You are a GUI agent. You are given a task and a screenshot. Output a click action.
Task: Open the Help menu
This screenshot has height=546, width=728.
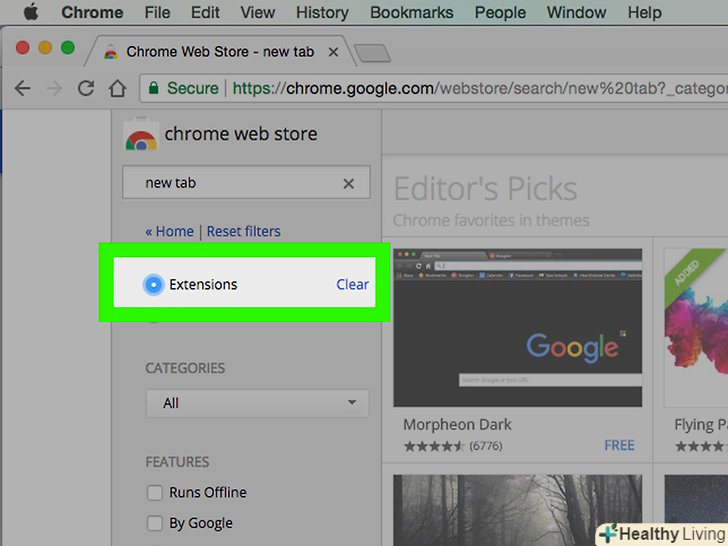[644, 13]
